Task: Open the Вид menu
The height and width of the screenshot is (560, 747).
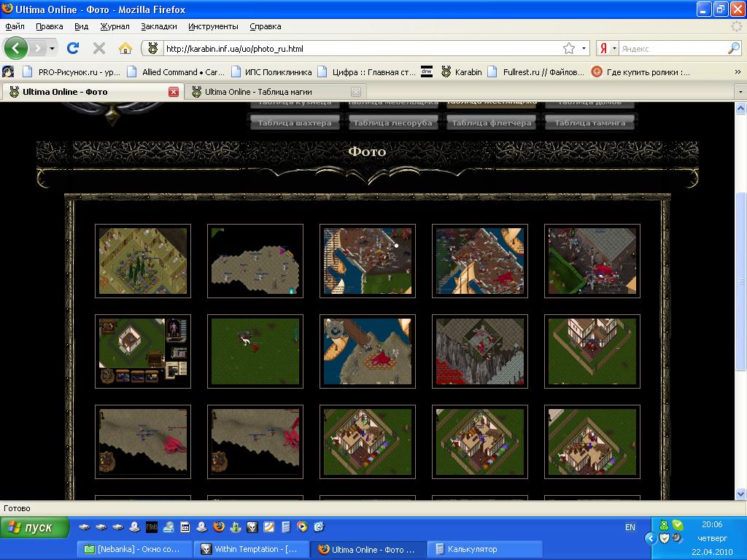Action: tap(82, 27)
